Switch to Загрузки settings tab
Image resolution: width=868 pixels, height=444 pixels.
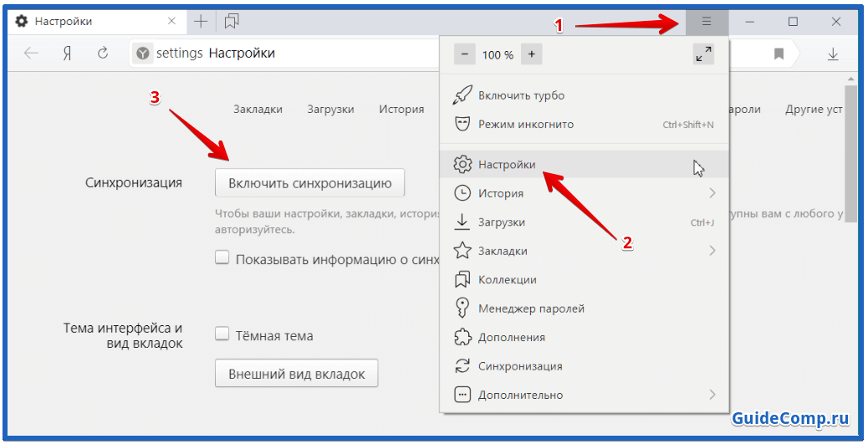point(330,109)
